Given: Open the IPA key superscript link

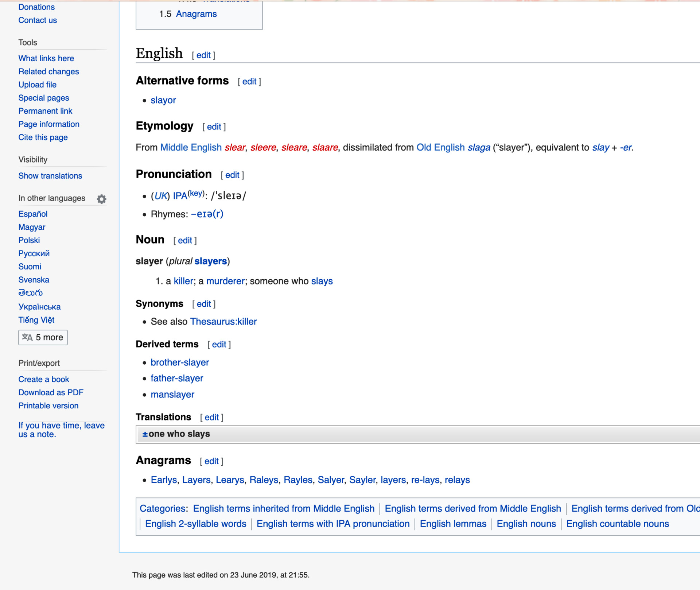Looking at the screenshot, I should click(196, 193).
